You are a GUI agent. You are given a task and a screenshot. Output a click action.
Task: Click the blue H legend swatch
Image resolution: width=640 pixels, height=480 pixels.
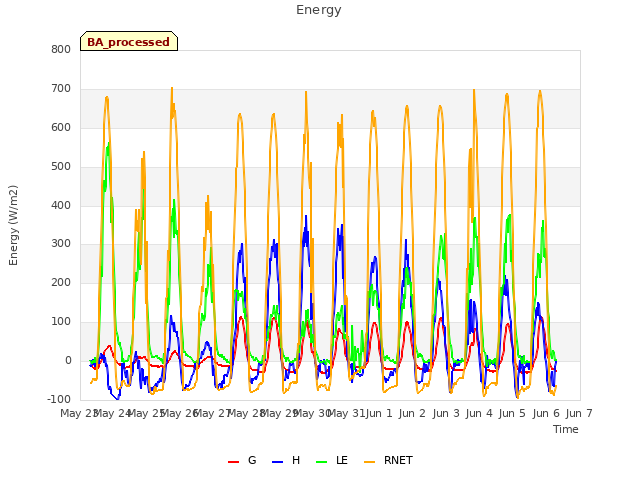tap(277, 462)
